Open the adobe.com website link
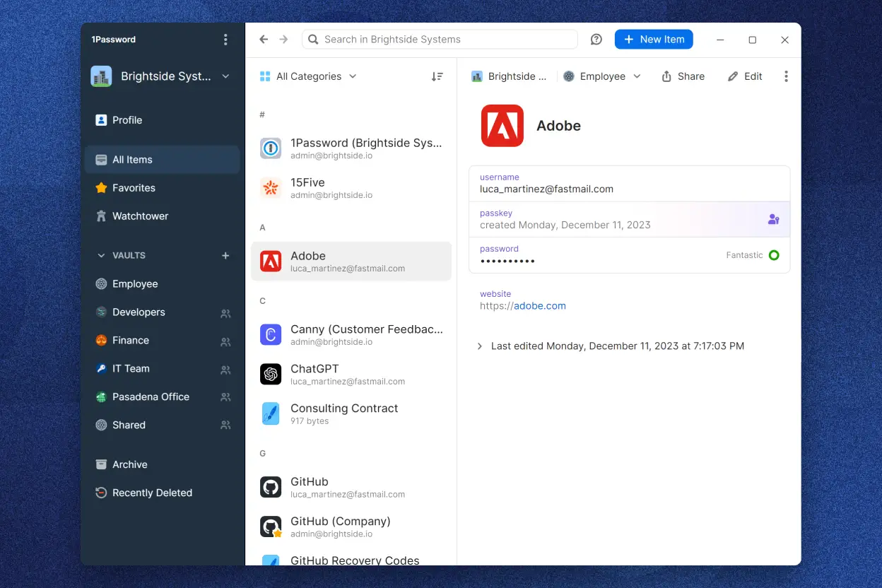This screenshot has height=588, width=882. (543, 305)
